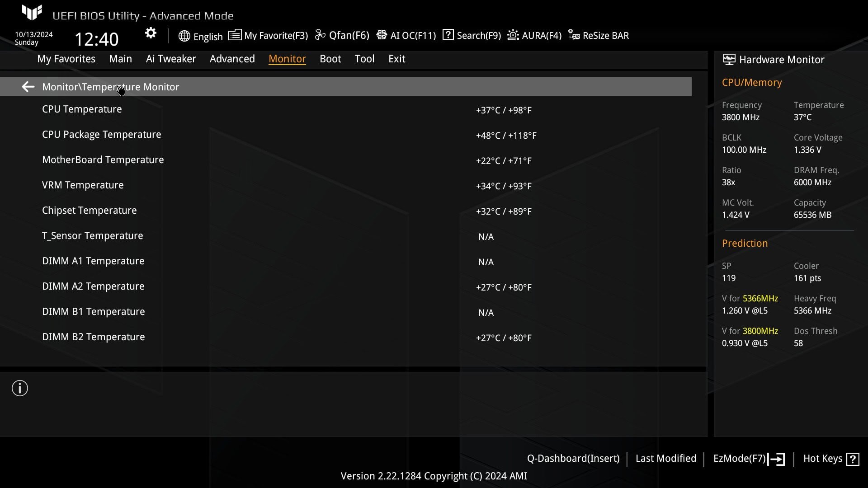
Task: Toggle VRM Temperature sensor
Action: (83, 185)
